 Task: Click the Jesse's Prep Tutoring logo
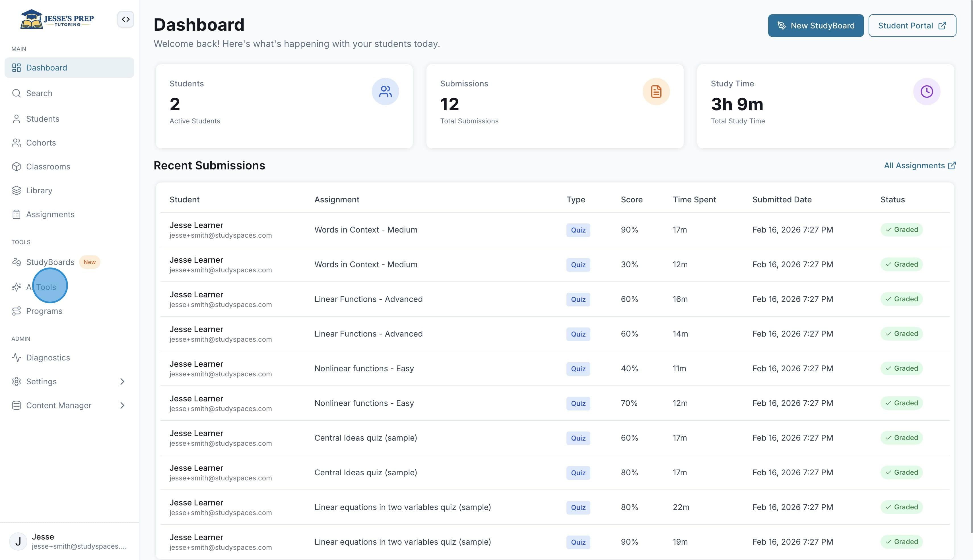(57, 19)
